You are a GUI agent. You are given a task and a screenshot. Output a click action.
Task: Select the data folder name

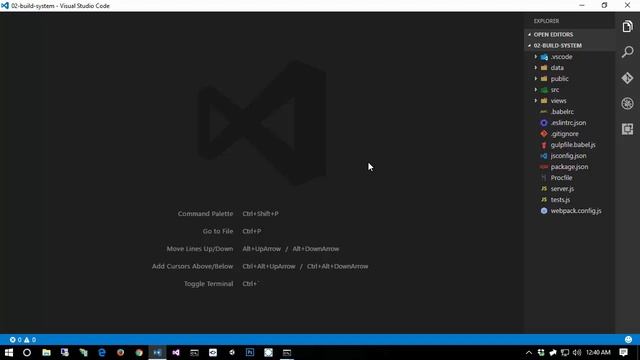click(557, 68)
